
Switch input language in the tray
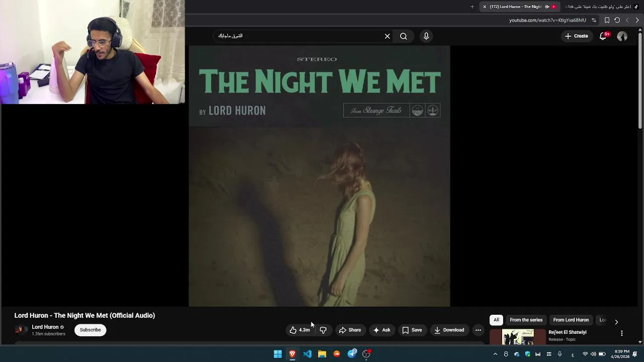click(x=573, y=354)
